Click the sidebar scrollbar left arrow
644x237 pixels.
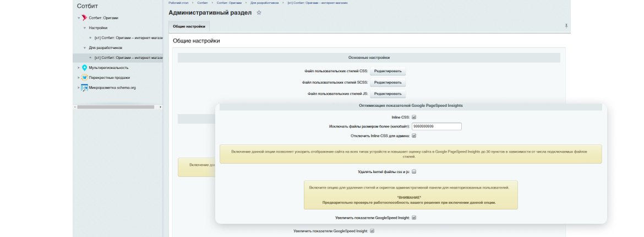click(x=75, y=107)
